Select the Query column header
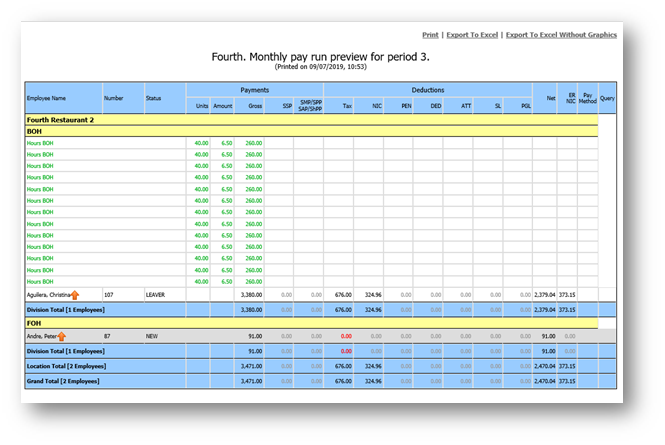Viewport: 665px width, 445px height. (x=607, y=98)
